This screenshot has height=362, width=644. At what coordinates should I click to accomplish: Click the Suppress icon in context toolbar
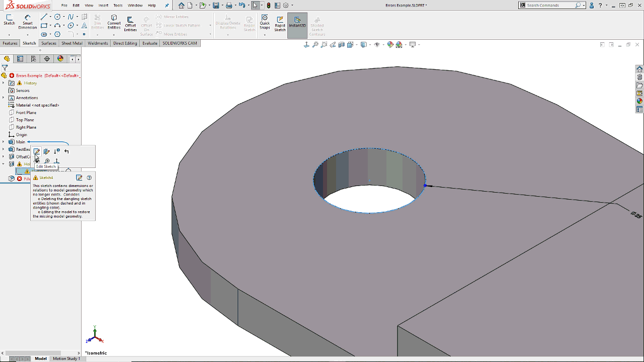pyautogui.click(x=56, y=151)
